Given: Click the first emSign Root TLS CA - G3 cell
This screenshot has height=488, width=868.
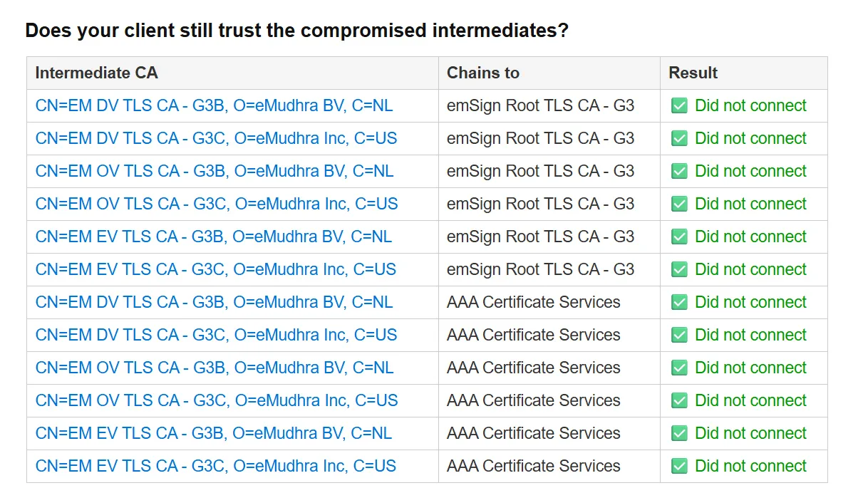Looking at the screenshot, I should [x=549, y=105].
